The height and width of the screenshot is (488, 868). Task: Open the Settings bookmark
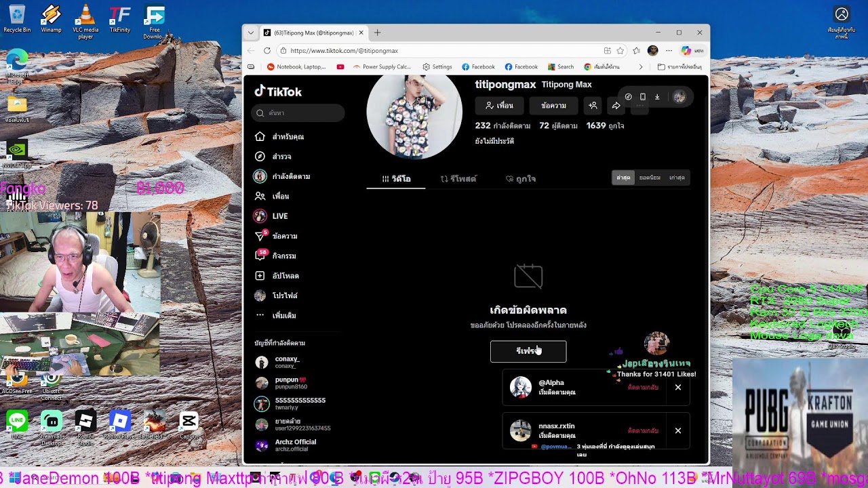point(437,67)
